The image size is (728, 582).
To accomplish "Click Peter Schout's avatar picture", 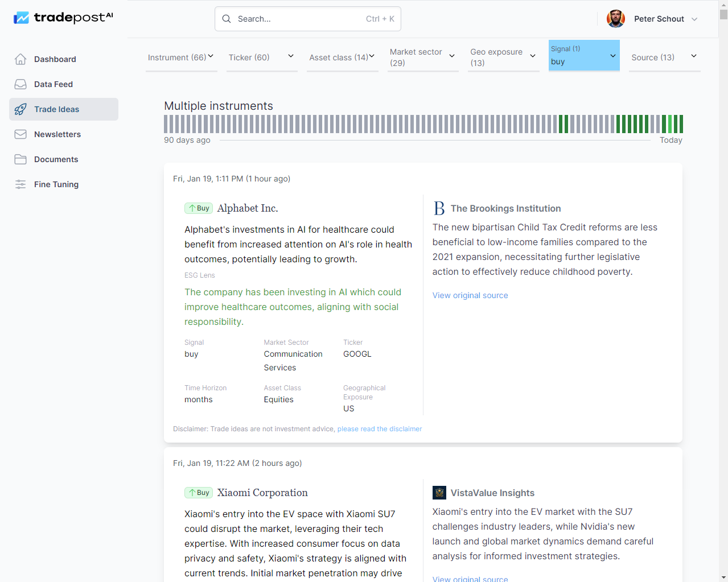I will tap(616, 19).
